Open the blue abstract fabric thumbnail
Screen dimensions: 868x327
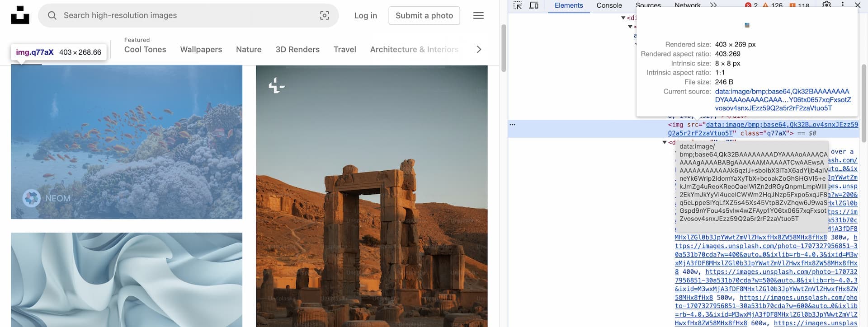pyautogui.click(x=127, y=280)
